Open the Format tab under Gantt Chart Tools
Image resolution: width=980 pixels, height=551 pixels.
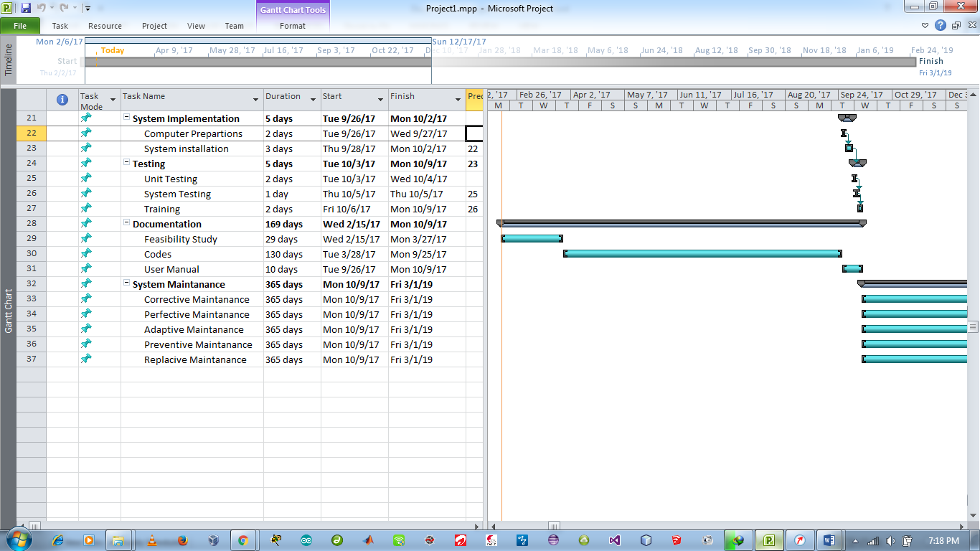point(291,25)
